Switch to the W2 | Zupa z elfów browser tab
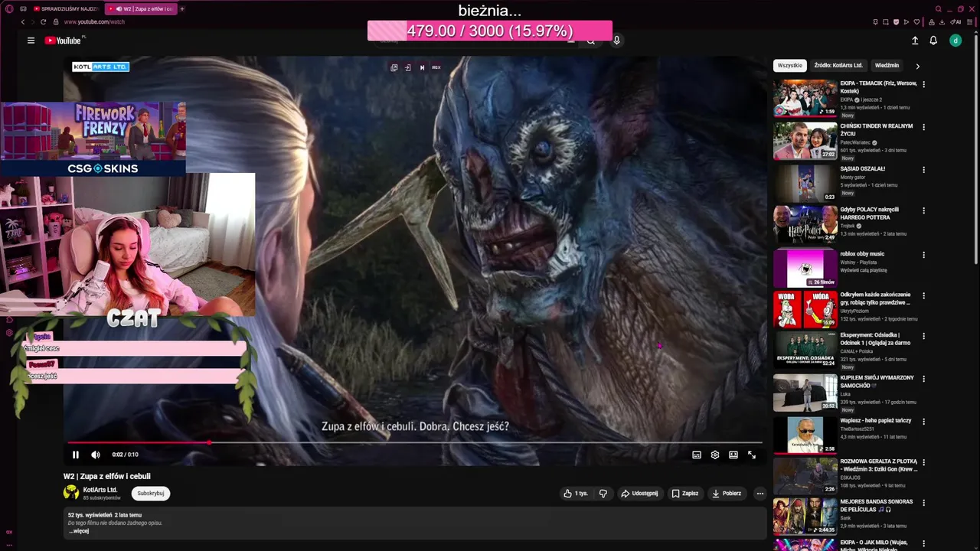Viewport: 980px width, 551px height. [140, 8]
